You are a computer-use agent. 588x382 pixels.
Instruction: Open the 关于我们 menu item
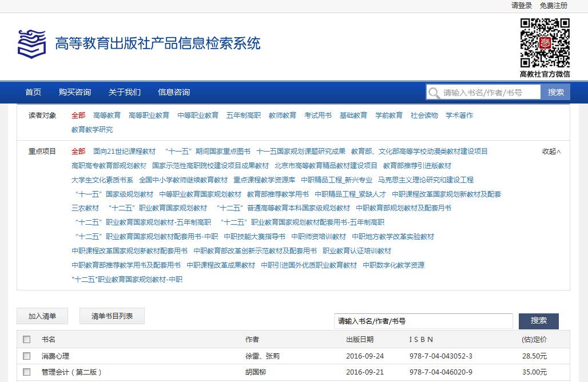click(125, 92)
